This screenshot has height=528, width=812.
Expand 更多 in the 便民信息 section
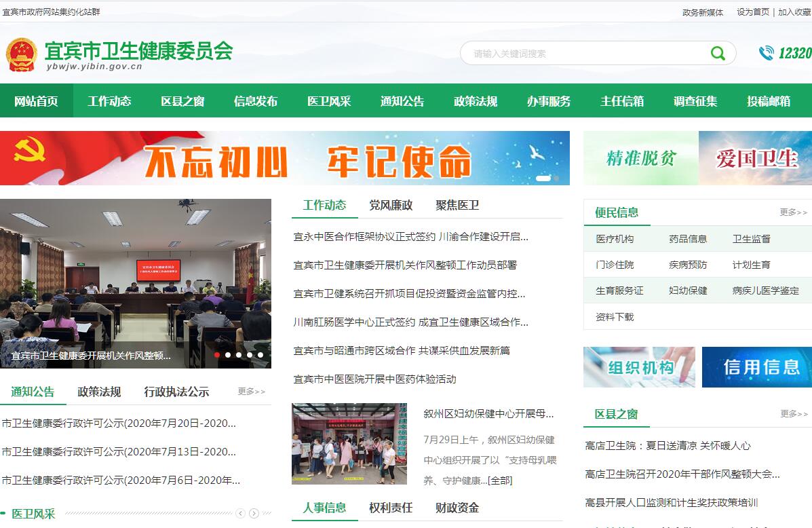tap(793, 212)
